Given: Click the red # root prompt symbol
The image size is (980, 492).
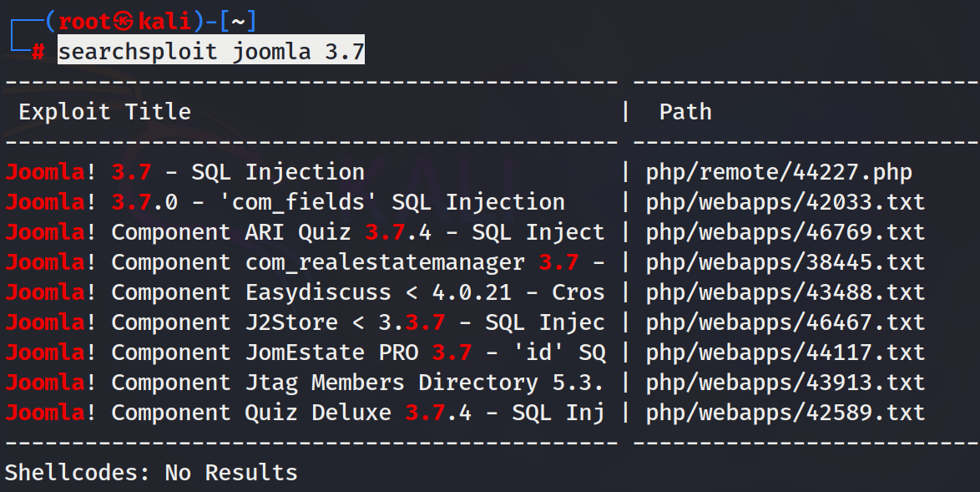Looking at the screenshot, I should [x=38, y=53].
